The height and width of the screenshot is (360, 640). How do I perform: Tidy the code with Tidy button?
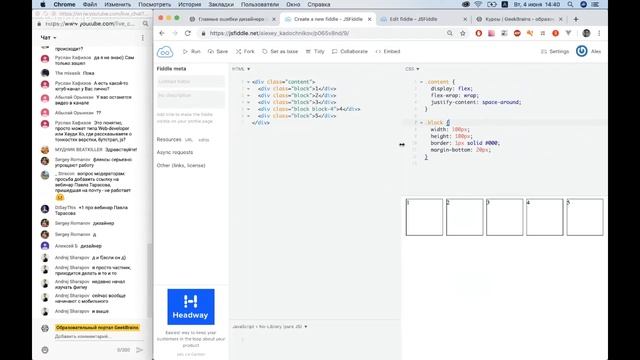pos(315,51)
